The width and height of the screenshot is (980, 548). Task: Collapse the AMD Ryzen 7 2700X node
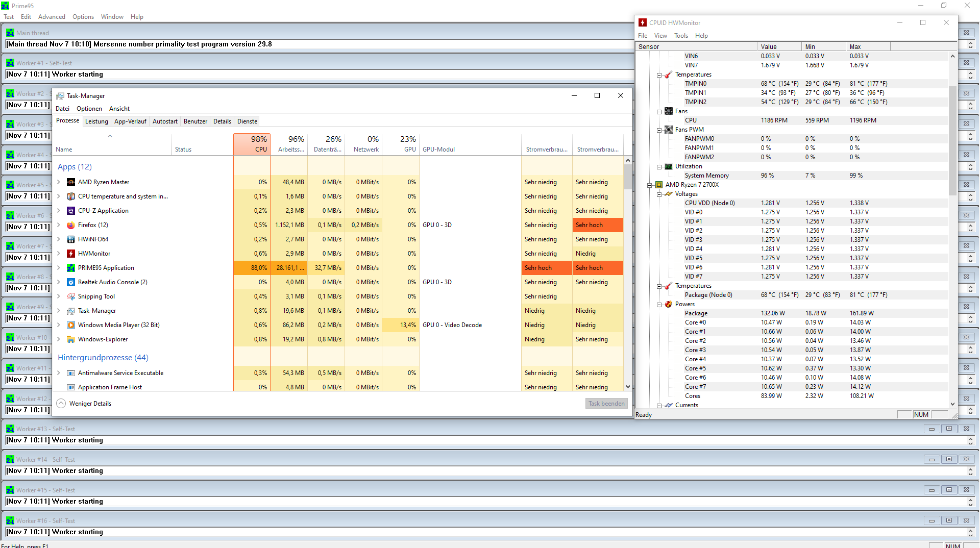(649, 185)
